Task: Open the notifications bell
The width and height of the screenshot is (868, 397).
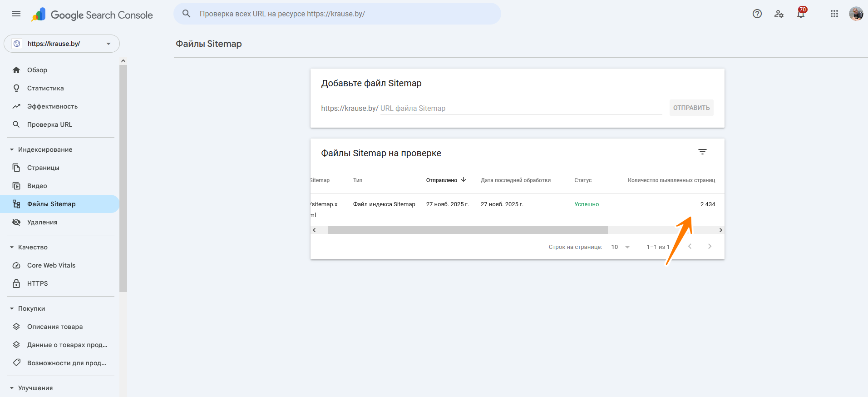Action: click(x=800, y=14)
